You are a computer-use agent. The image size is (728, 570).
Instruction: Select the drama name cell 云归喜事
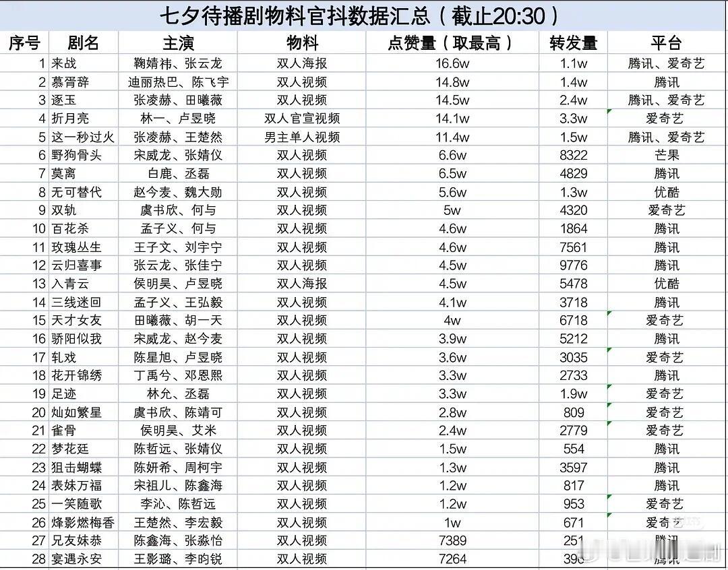click(x=83, y=265)
